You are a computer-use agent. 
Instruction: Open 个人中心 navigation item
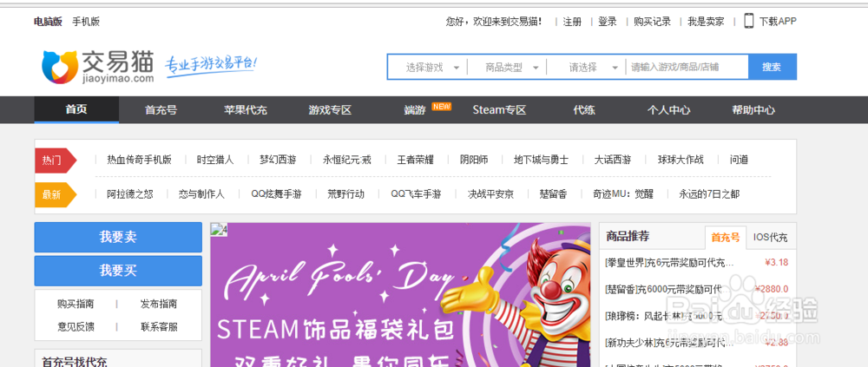(668, 109)
